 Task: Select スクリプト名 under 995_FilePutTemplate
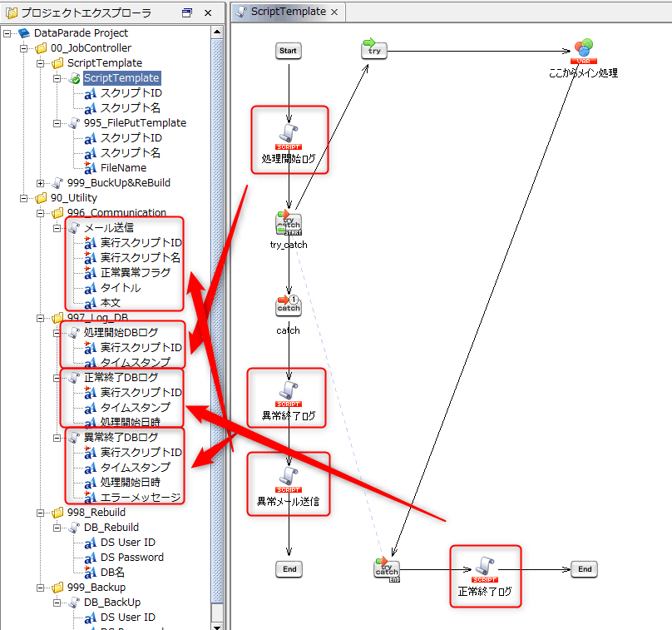point(131,153)
